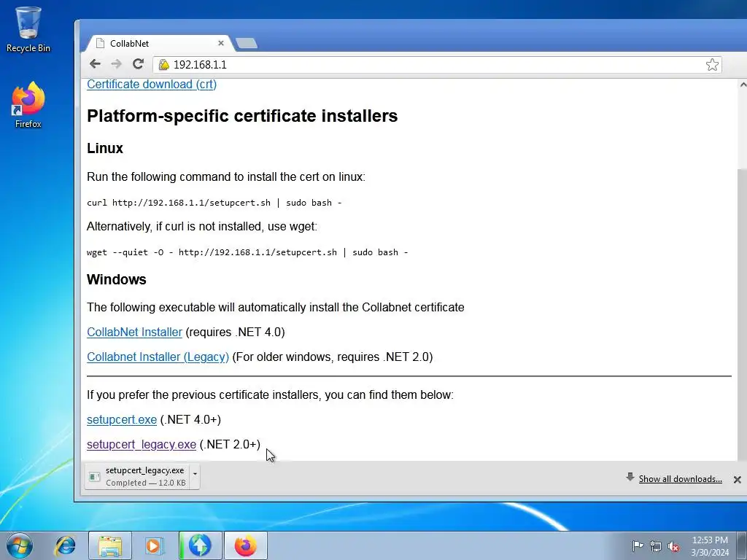Open the Recycle Bin desktop icon

point(28,29)
